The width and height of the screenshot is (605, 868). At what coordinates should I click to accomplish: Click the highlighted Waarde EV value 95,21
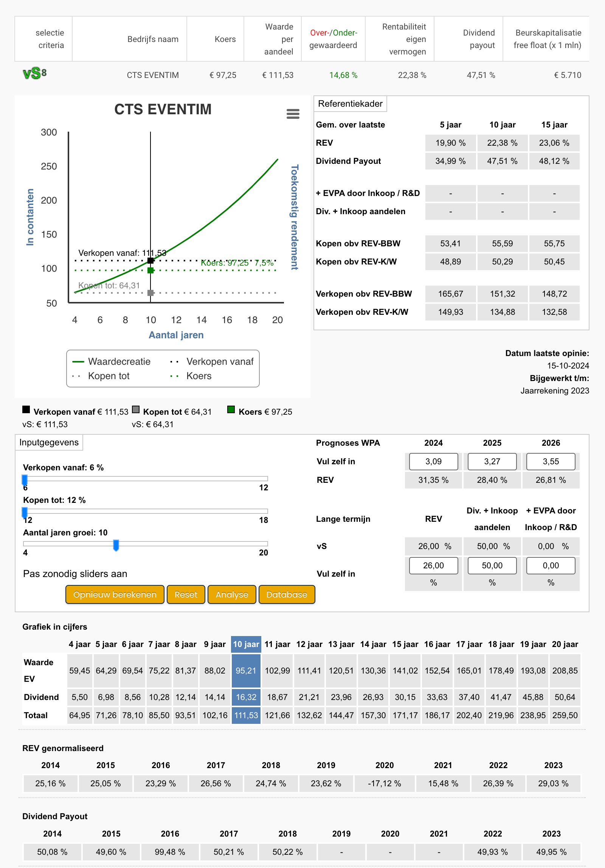click(x=246, y=671)
